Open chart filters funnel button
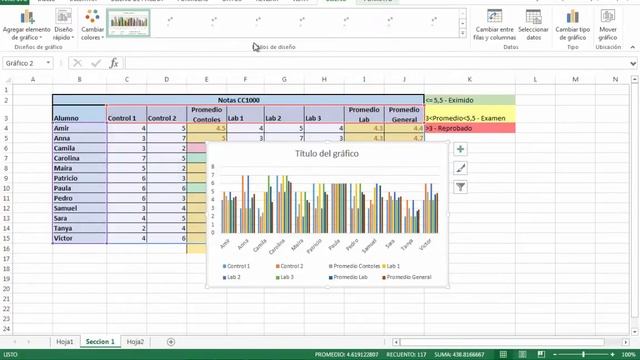The height and width of the screenshot is (360, 640). pos(460,187)
